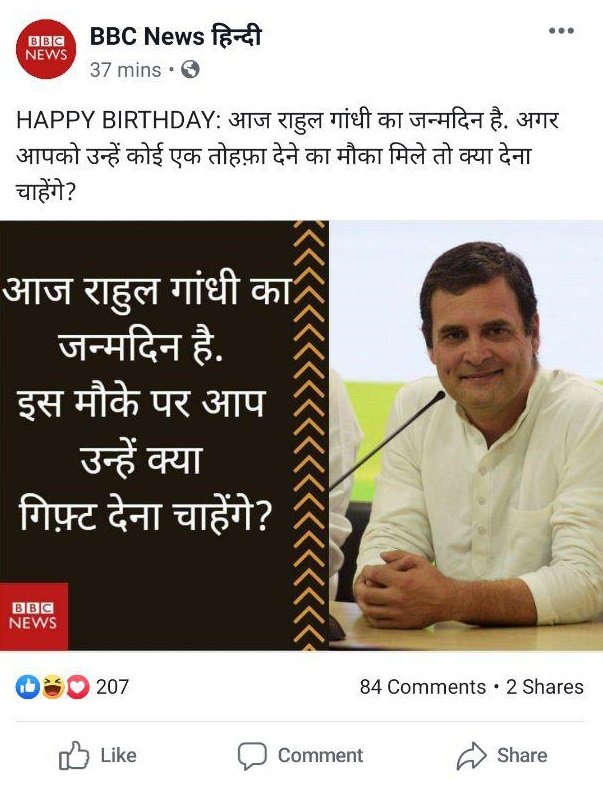Click the red BBC News logo on image
This screenshot has width=603, height=785.
point(34,616)
